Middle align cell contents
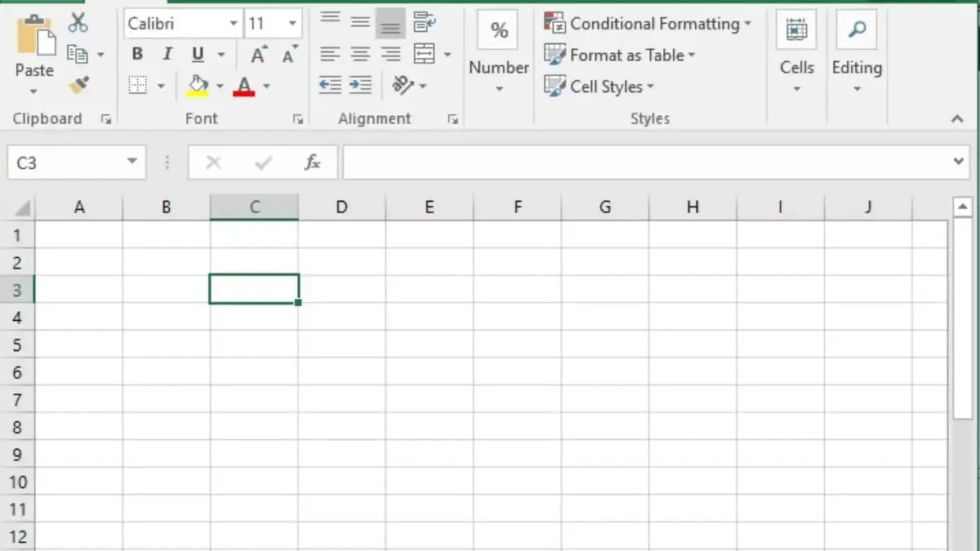980x551 pixels. click(360, 23)
